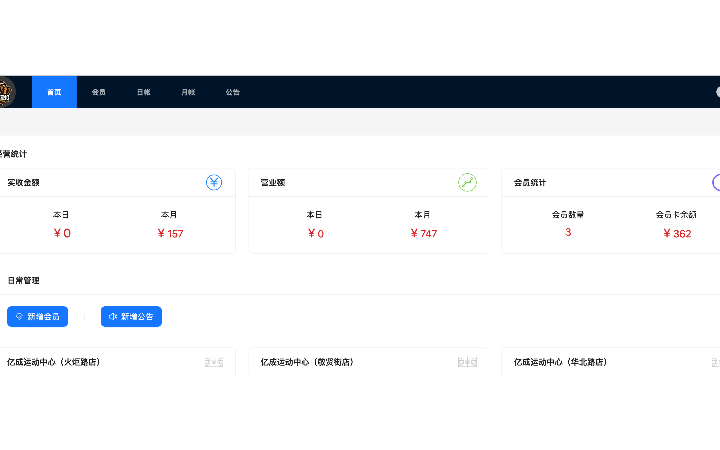Open the 公告 announcements tab

233,92
